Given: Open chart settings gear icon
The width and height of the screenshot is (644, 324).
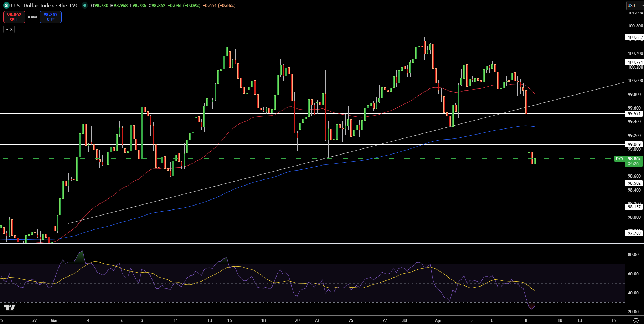Looking at the screenshot, I should pos(636,320).
